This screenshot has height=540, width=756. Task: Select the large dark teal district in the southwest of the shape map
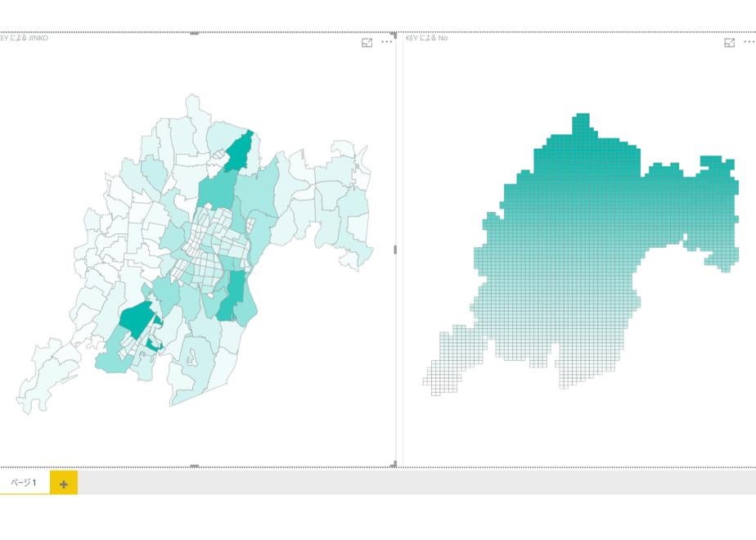(138, 318)
